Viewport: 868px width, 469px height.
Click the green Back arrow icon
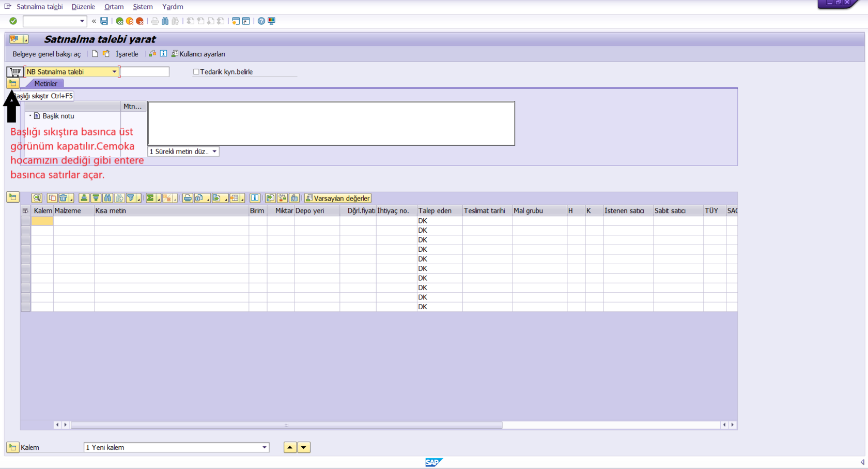(120, 21)
